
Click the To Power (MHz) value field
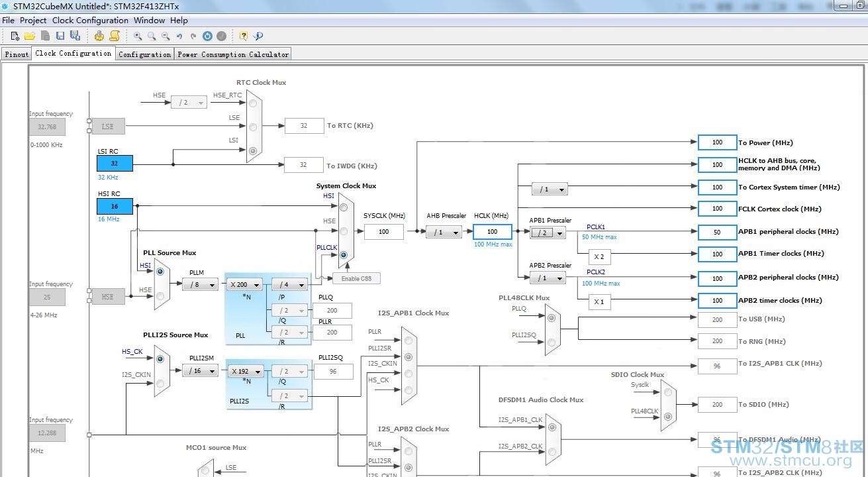(717, 142)
